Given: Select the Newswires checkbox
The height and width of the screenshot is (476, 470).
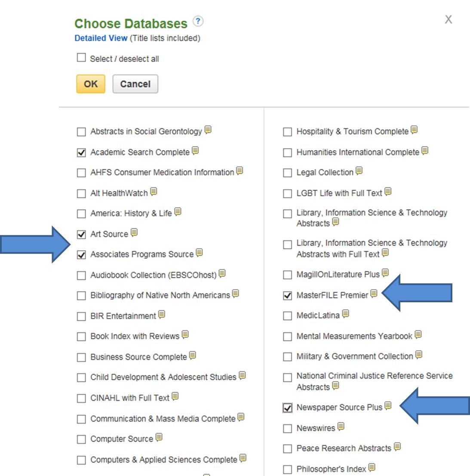Looking at the screenshot, I should tap(288, 429).
